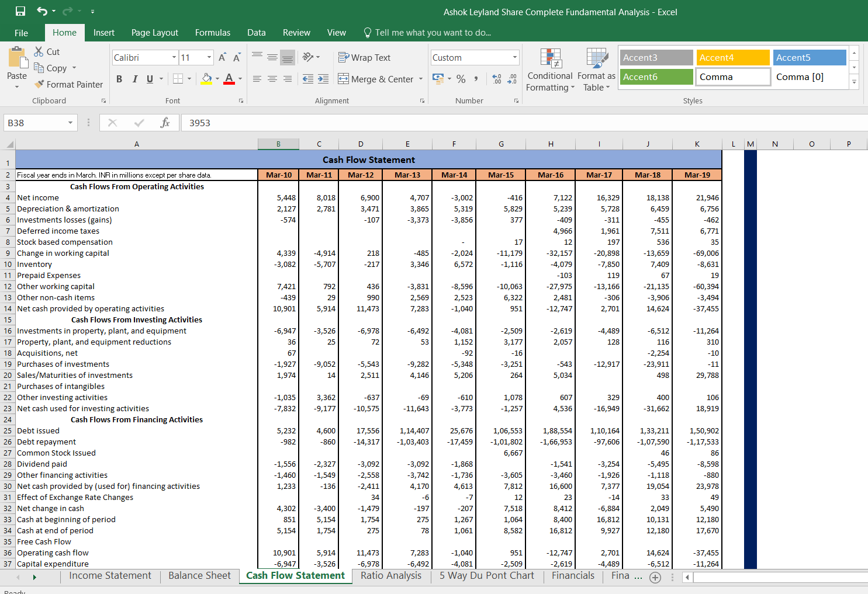
Task: Select bottom align icon
Action: pos(287,57)
